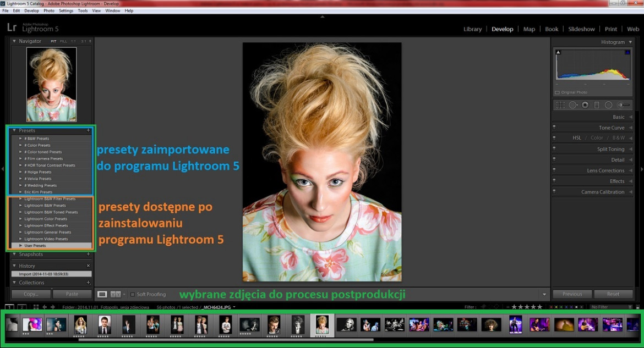
Task: Click the filter lock switch icon
Action: pos(637,307)
